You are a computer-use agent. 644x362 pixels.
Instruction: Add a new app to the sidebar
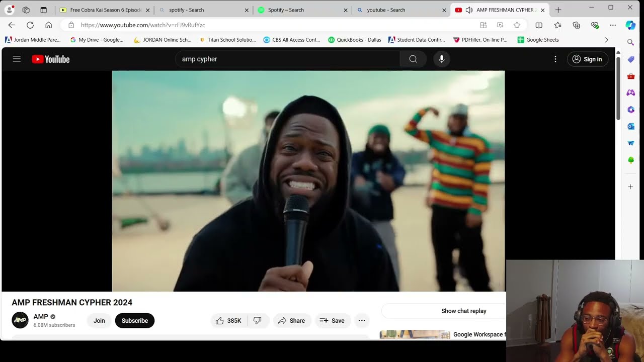tap(630, 187)
